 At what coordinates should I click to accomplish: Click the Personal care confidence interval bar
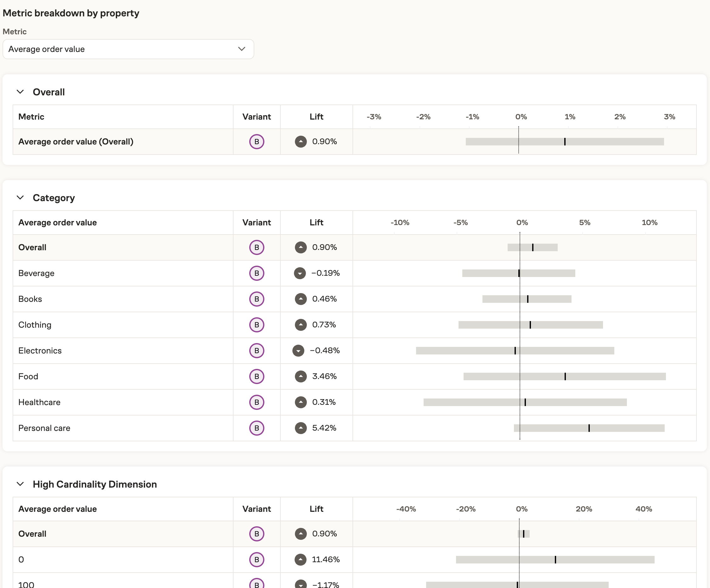589,428
